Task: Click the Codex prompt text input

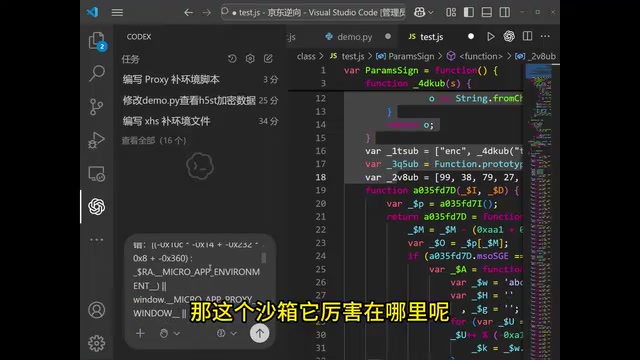Action: pos(196,280)
